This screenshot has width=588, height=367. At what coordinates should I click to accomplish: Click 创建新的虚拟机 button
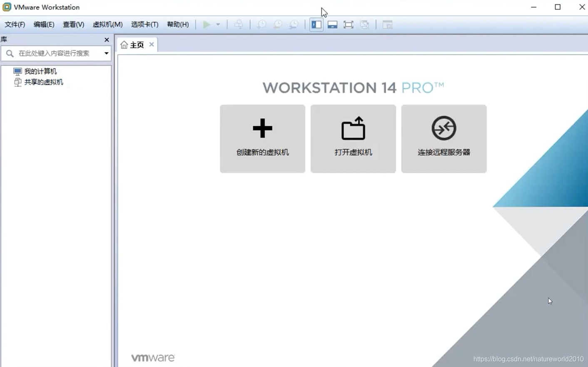(x=262, y=139)
